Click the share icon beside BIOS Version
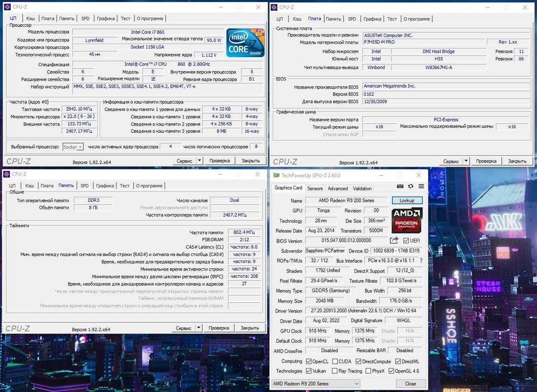This screenshot has width=537, height=392. [394, 240]
